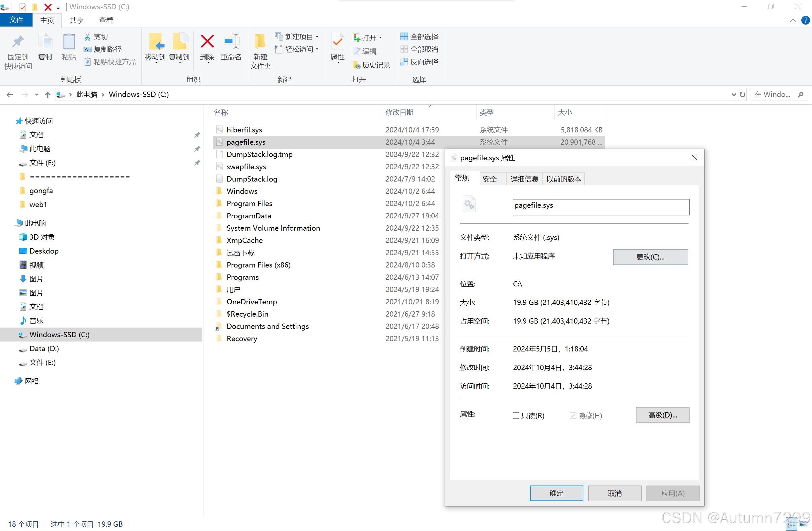Click the New Folder icon
Screen dimensions: 812x531
(260, 42)
